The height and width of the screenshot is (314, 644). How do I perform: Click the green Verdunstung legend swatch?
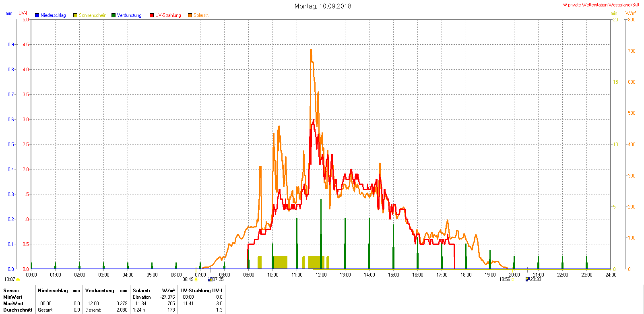point(114,15)
